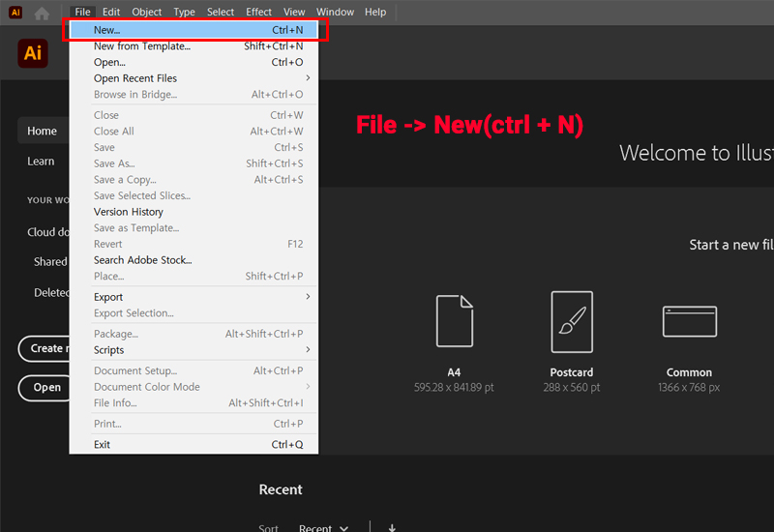This screenshot has height=532, width=774.
Task: Open the Effect menu
Action: (x=258, y=12)
